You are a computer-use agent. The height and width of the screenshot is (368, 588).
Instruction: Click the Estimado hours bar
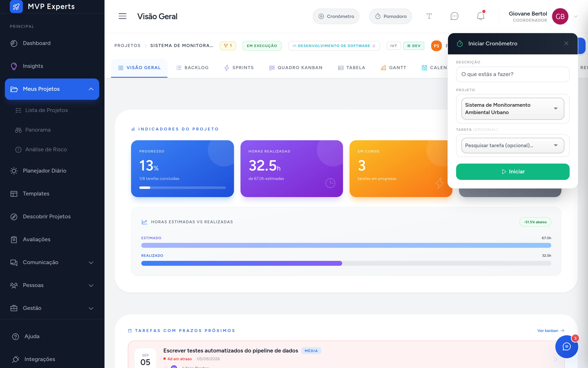click(346, 245)
